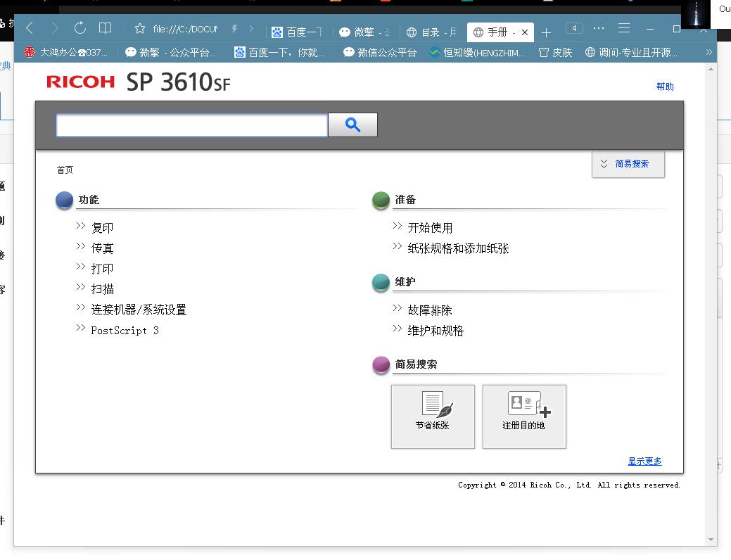
Task: Click the purple 简易搜索 section icon
Action: tap(381, 365)
